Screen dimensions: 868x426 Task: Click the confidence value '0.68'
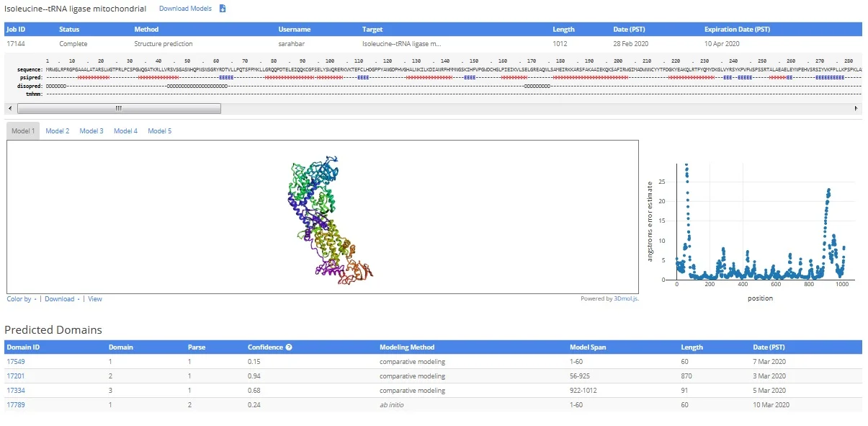(x=255, y=390)
